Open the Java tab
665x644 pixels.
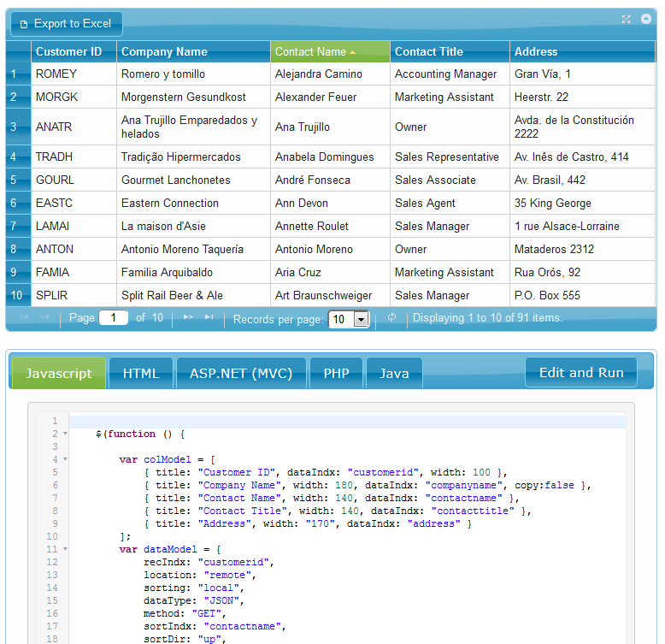(x=394, y=374)
